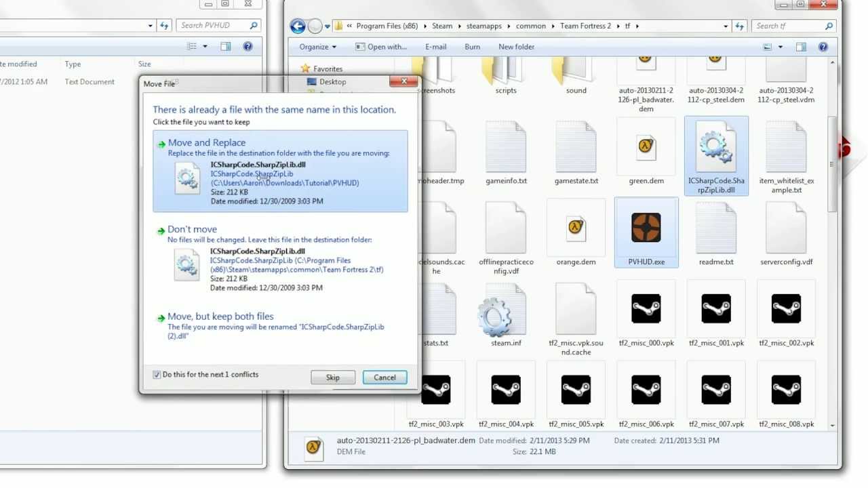Expand address bar history dropdown in PVHUD window
This screenshot has width=868, height=488.
point(150,26)
